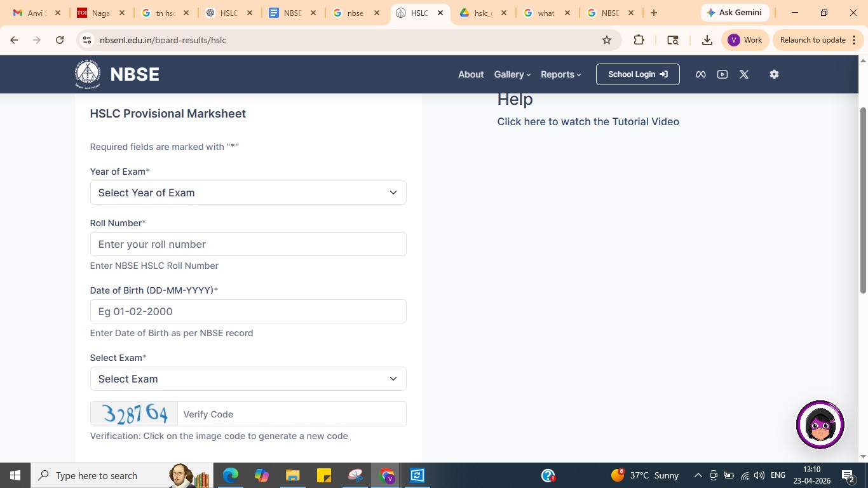The image size is (868, 488).
Task: Open the Chrome extensions puzzle icon
Action: click(639, 40)
